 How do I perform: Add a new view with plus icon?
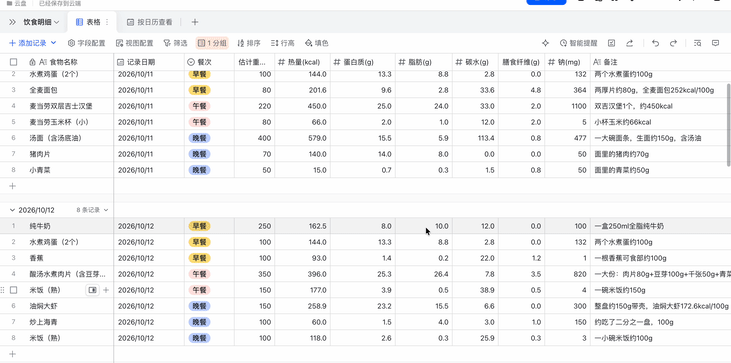(x=195, y=22)
